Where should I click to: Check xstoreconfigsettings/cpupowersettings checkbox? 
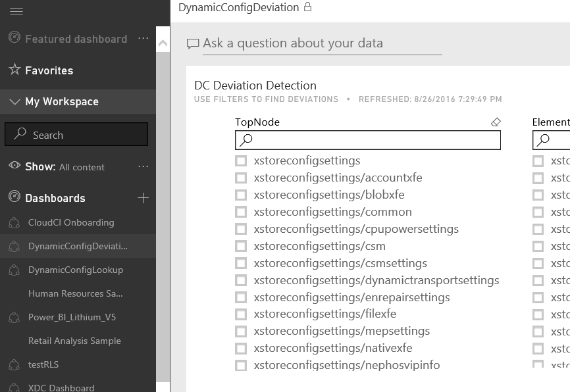tap(241, 229)
